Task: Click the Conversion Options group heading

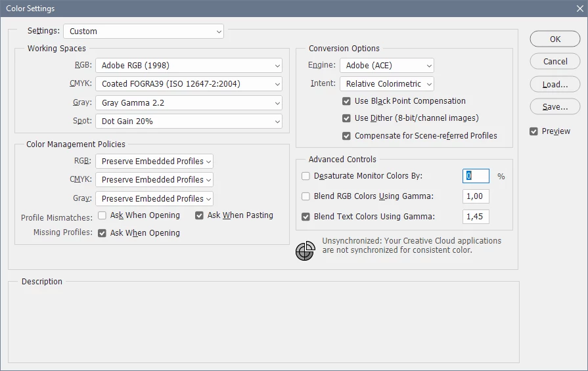Action: [344, 49]
